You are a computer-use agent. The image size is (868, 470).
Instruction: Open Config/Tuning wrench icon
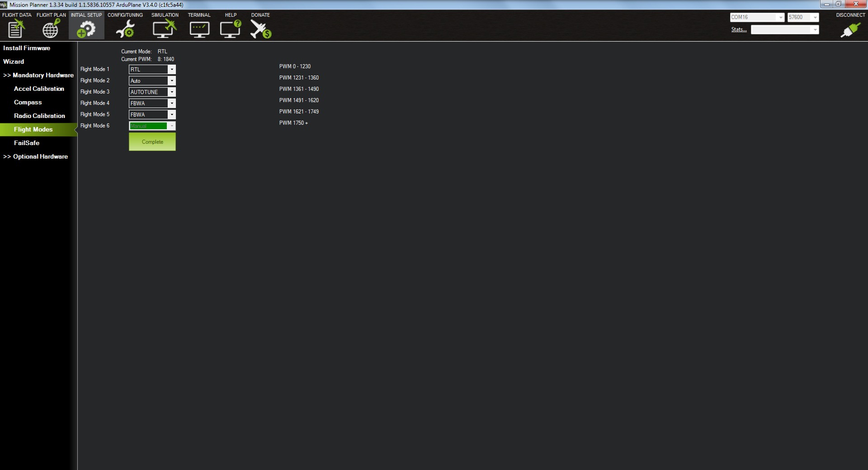click(x=125, y=29)
